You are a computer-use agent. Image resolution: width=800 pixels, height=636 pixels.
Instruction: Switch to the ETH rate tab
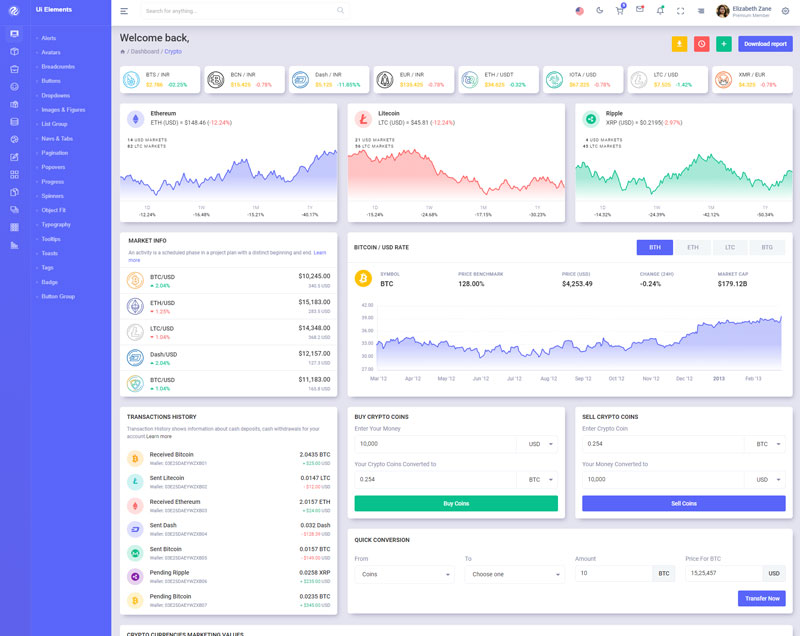[x=692, y=247]
